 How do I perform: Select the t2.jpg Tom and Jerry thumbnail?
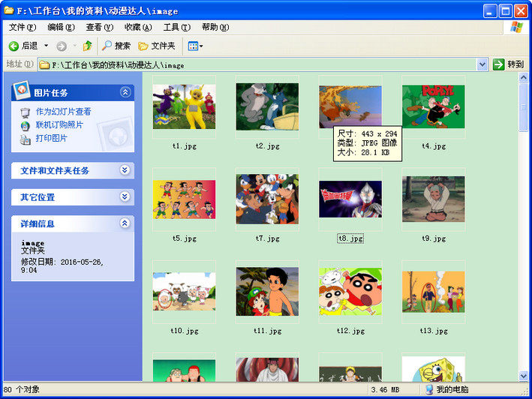[x=267, y=106]
